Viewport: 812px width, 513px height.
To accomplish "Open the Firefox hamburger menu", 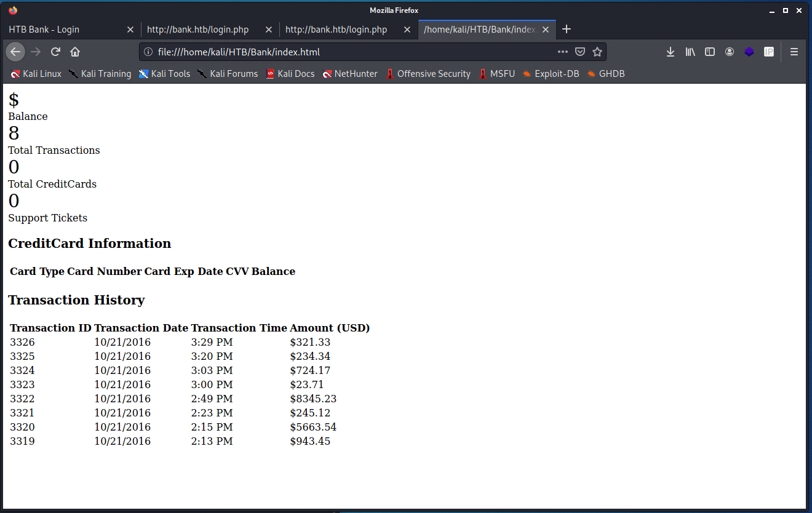I will click(794, 52).
